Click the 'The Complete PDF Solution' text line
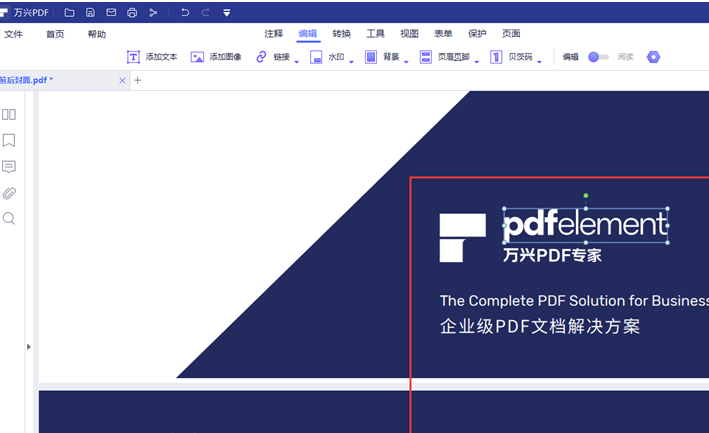The height and width of the screenshot is (433, 709). (x=574, y=301)
